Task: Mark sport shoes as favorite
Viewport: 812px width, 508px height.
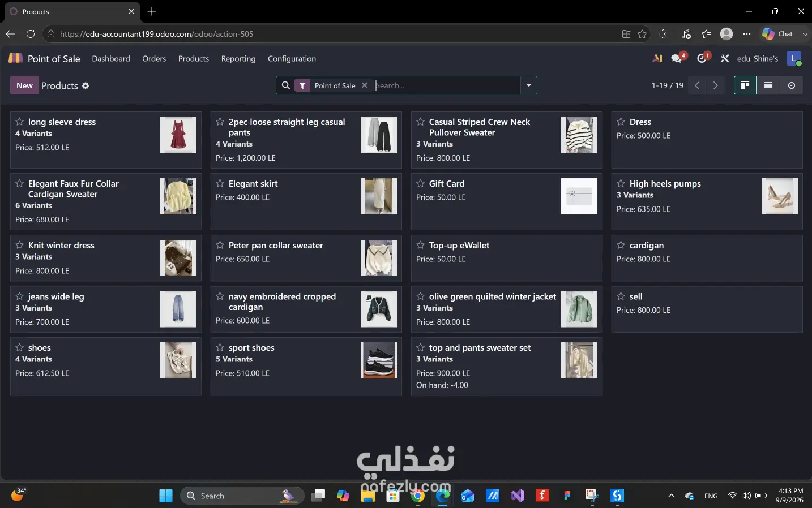Action: click(220, 347)
